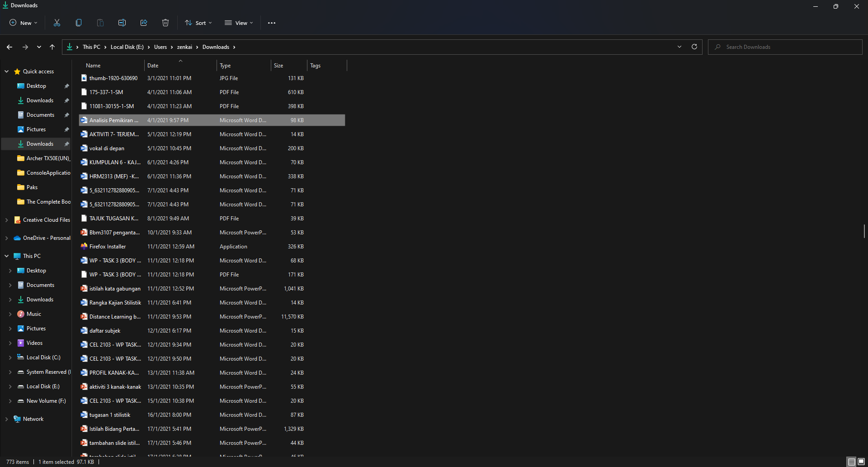
Task: Select the Firefox Installer file
Action: 108,247
